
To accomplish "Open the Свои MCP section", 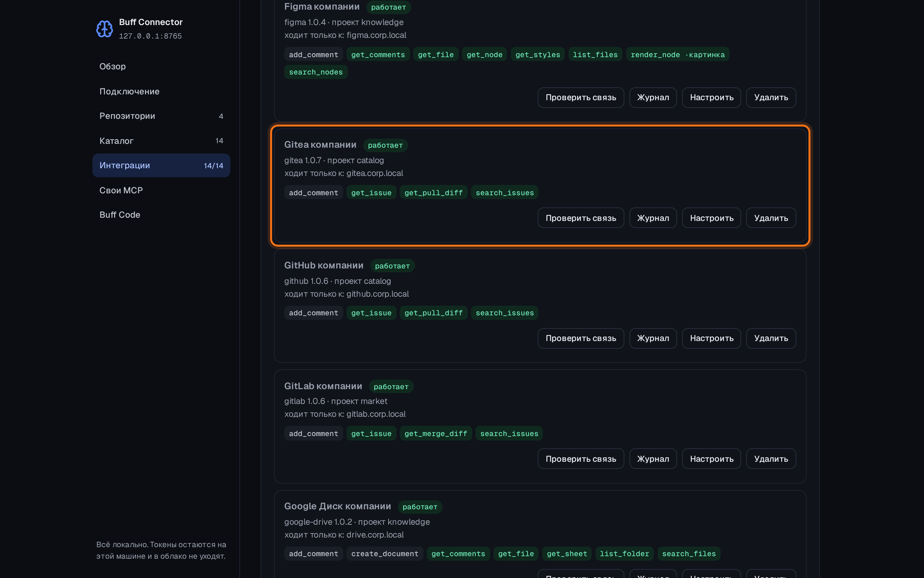I will pyautogui.click(x=161, y=190).
